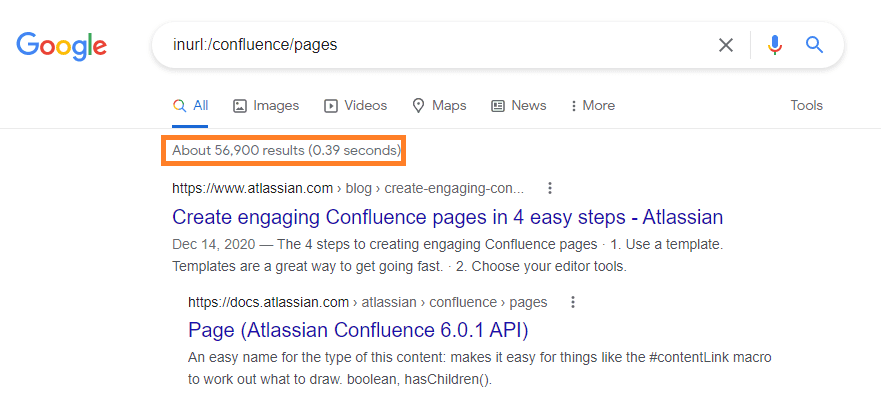This screenshot has height=420, width=881.
Task: Click into the search query field
Action: pyautogui.click(x=430, y=45)
